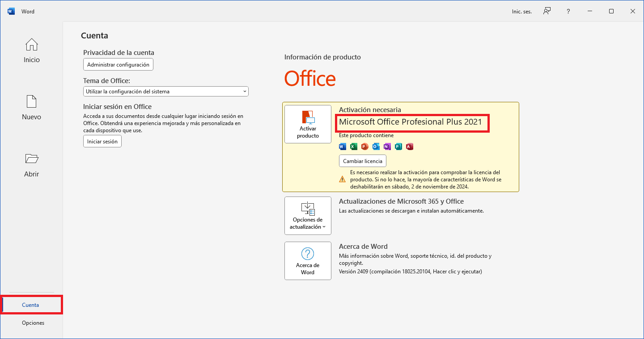644x339 pixels.
Task: Open Opciones from the sidebar
Action: 33,323
